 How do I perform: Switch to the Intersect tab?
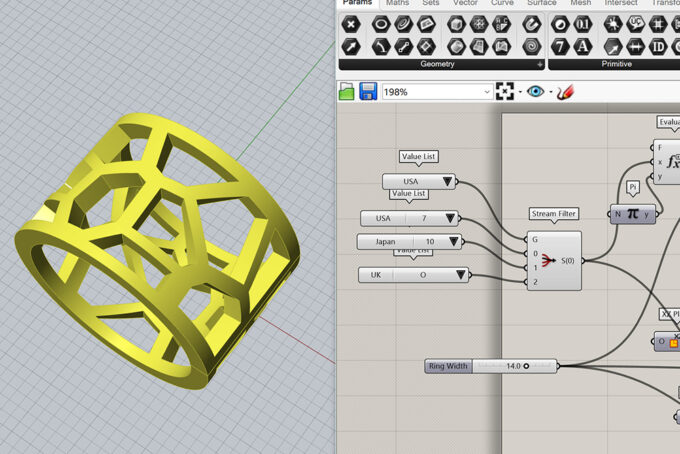pos(621,3)
